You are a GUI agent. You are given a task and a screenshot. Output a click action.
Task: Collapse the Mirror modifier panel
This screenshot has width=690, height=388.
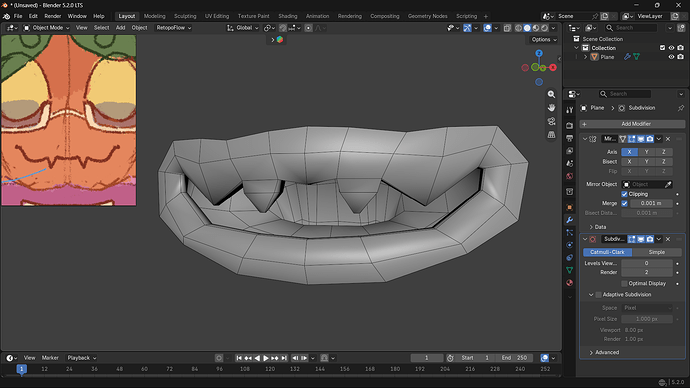(x=585, y=139)
